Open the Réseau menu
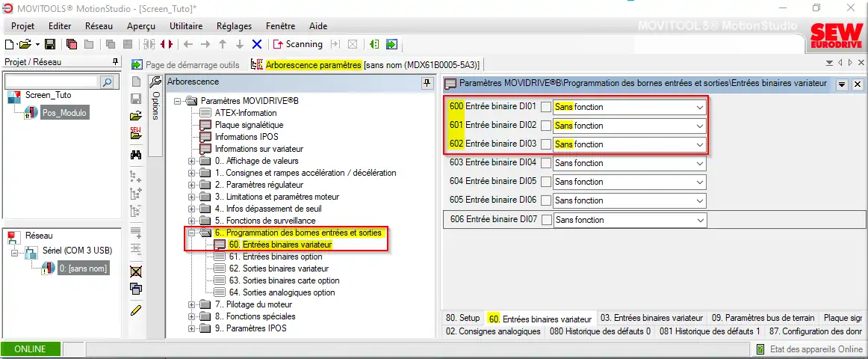 [x=99, y=26]
